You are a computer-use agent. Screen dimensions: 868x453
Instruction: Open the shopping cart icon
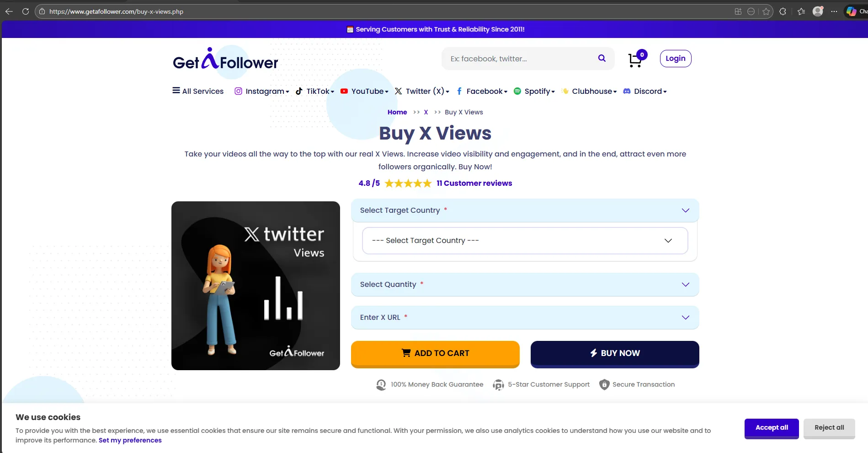coord(635,59)
